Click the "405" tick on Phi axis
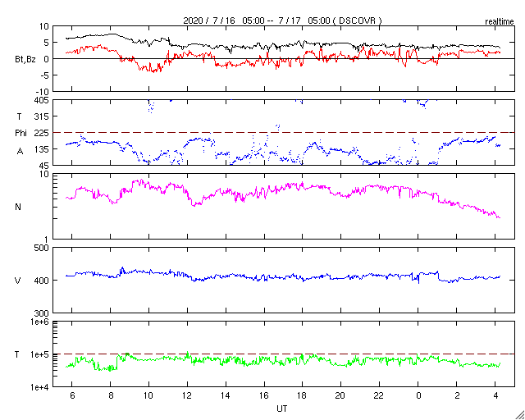Viewport: 525px width, 420px height. pos(43,100)
